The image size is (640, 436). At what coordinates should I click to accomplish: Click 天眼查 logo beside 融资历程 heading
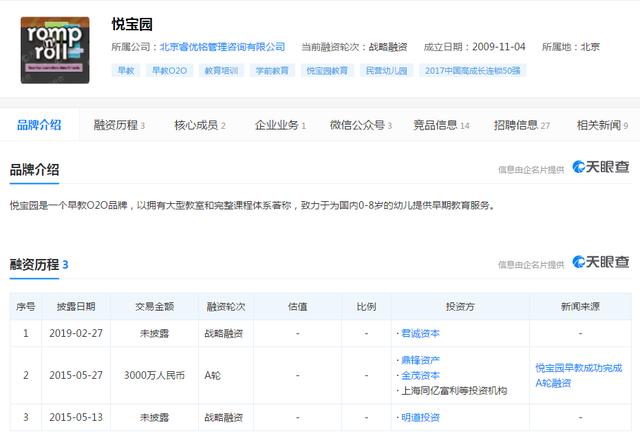pyautogui.click(x=600, y=262)
